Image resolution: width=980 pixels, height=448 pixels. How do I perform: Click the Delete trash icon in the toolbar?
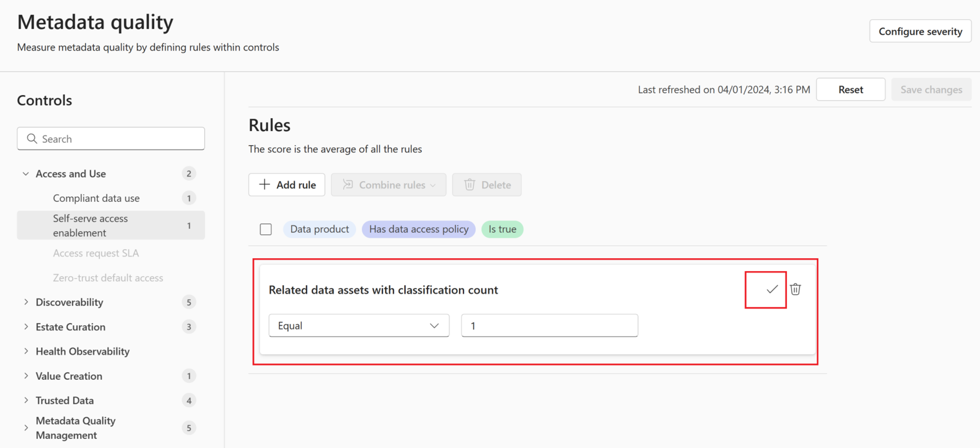click(469, 184)
